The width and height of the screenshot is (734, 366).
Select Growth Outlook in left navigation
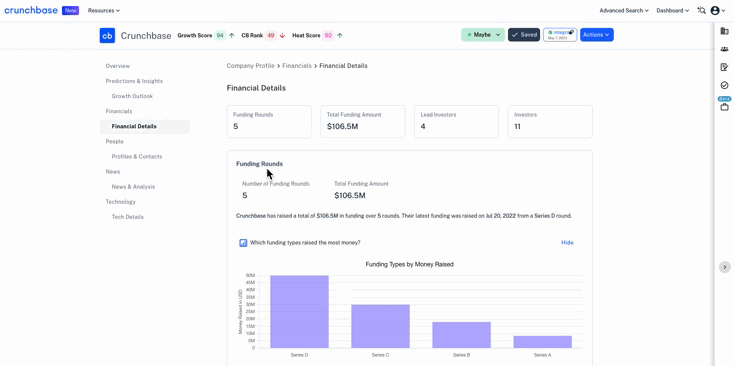132,96
